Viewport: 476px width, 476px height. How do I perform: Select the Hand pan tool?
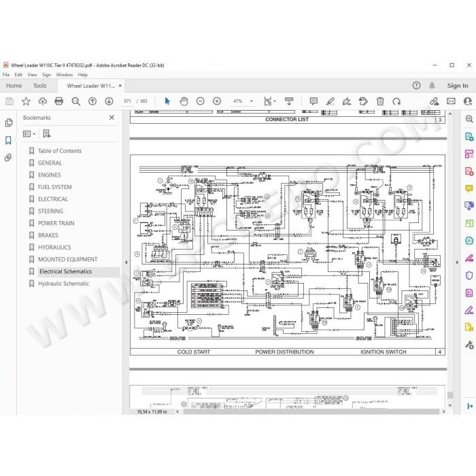click(x=184, y=101)
